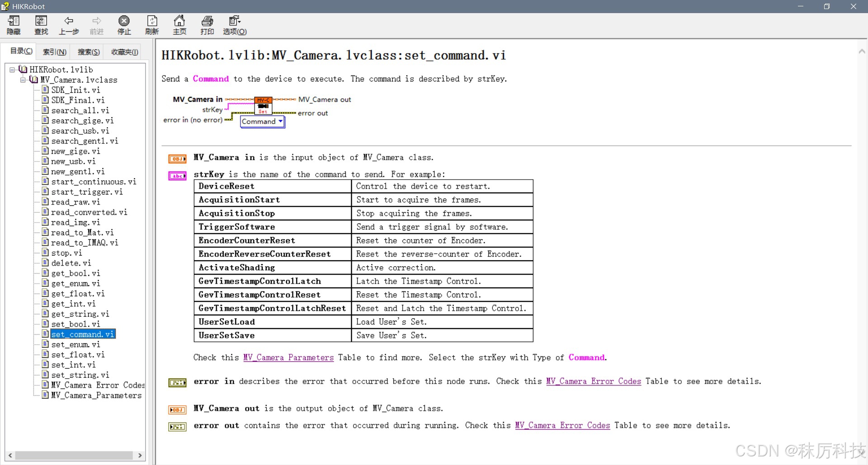Click the Command link after 'Type of'
The image size is (868, 465).
click(x=586, y=357)
